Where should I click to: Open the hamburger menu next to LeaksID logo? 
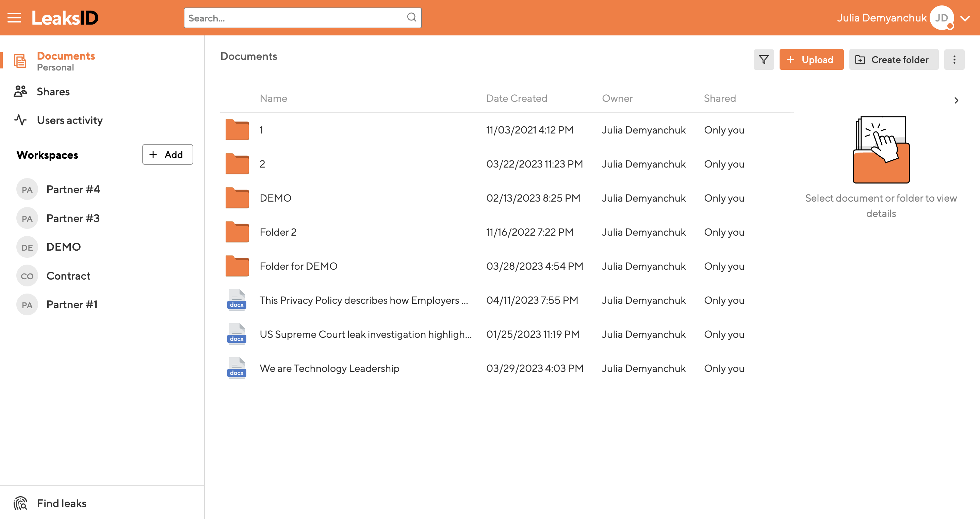[14, 17]
